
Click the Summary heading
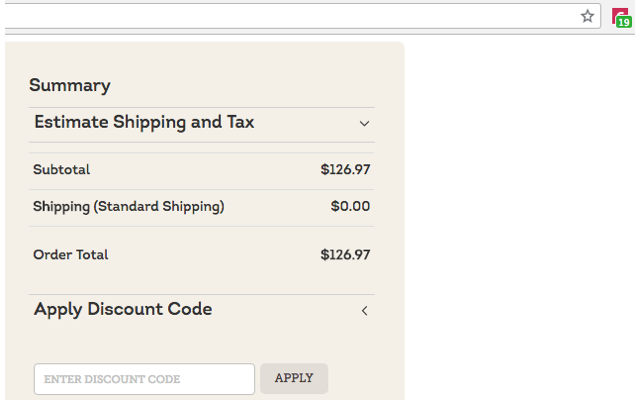click(x=70, y=86)
